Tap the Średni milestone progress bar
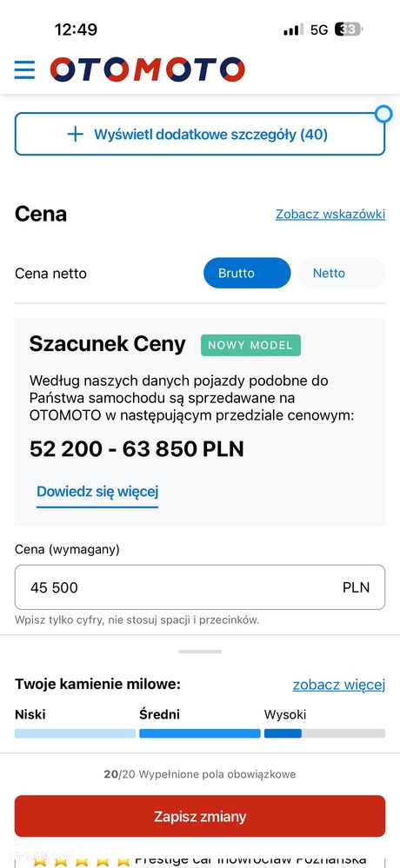The width and height of the screenshot is (400, 868). pos(200,733)
